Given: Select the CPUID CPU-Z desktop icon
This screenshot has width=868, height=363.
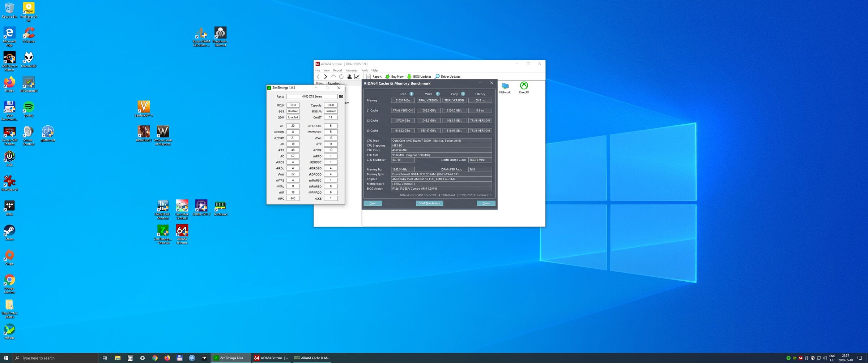Looking at the screenshot, I should pyautogui.click(x=201, y=208).
